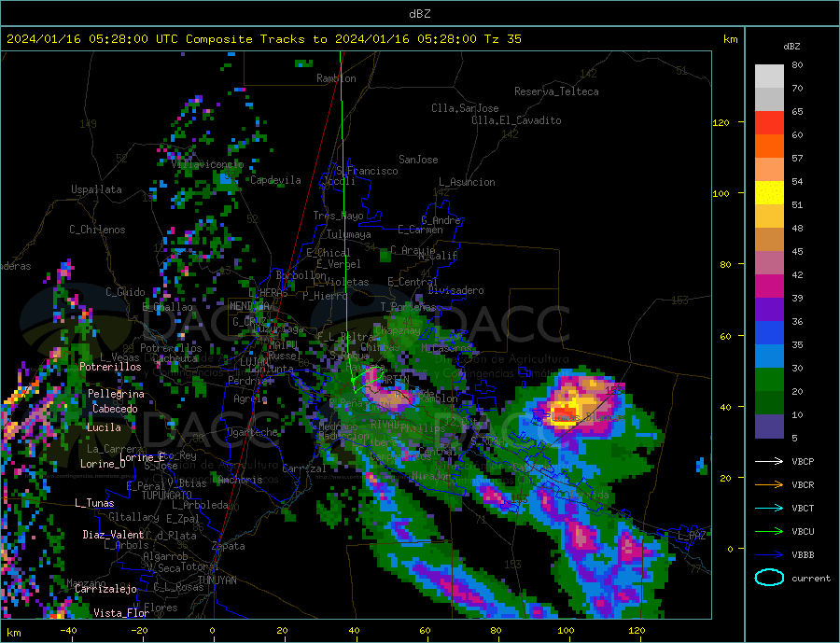Click the C_Guido place label
The width and height of the screenshot is (840, 643).
pyautogui.click(x=125, y=292)
